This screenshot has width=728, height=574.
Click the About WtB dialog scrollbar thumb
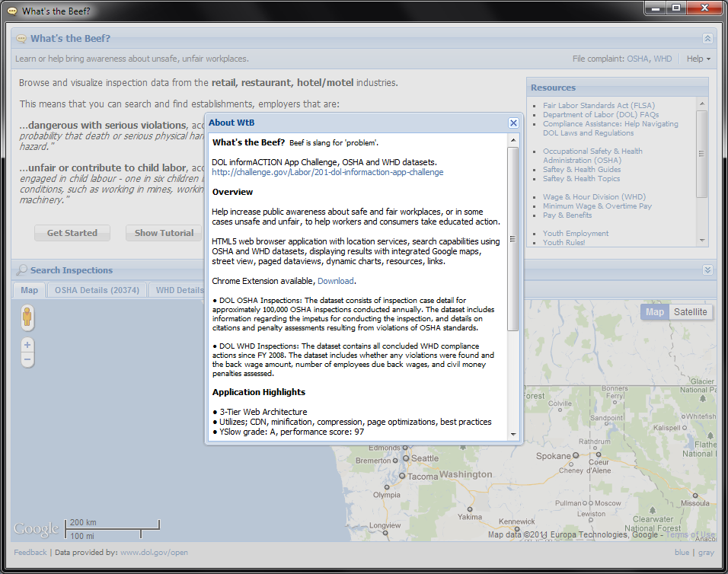pos(512,239)
